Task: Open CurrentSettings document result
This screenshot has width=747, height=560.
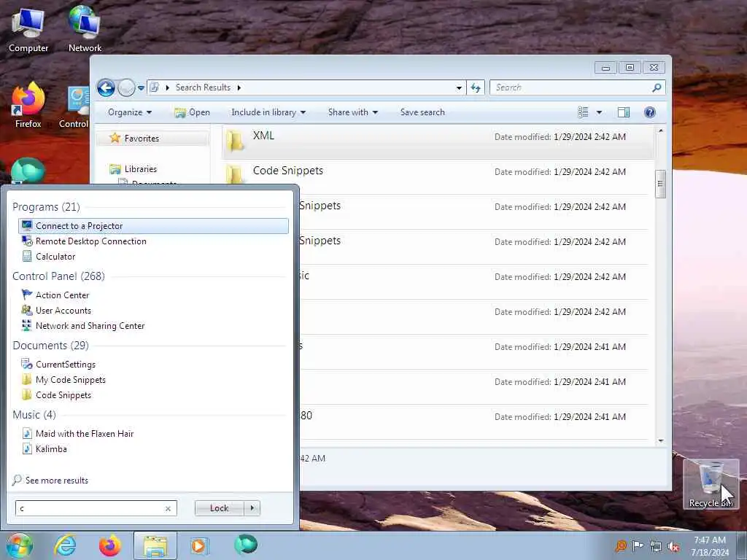Action: [153, 365]
